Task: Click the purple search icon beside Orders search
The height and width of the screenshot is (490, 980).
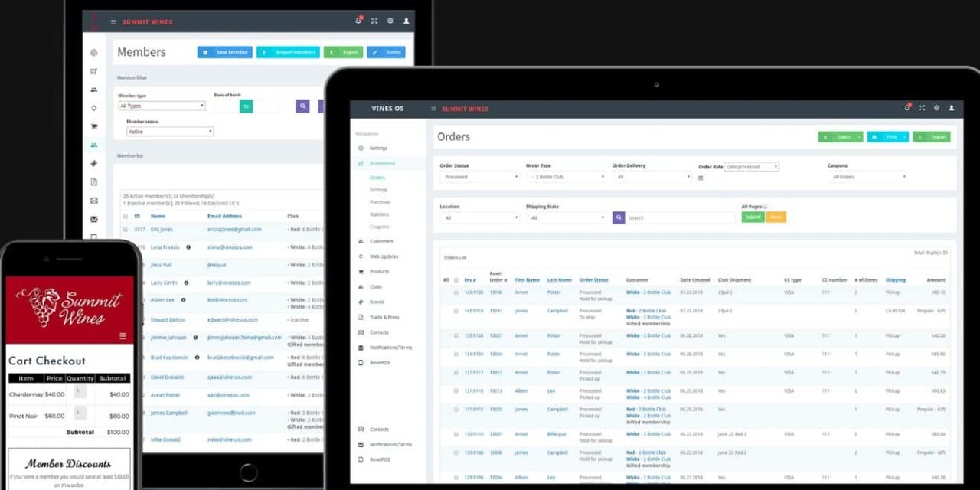Action: pyautogui.click(x=619, y=217)
